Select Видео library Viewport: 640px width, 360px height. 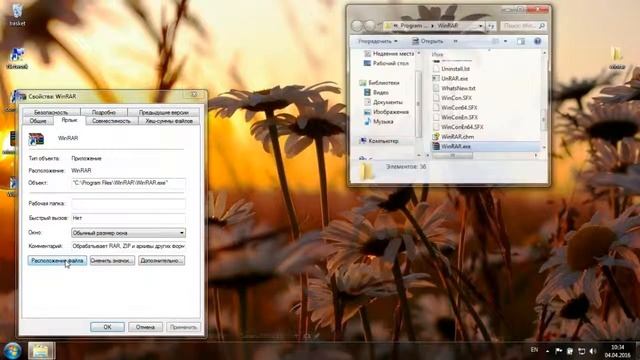[376, 93]
